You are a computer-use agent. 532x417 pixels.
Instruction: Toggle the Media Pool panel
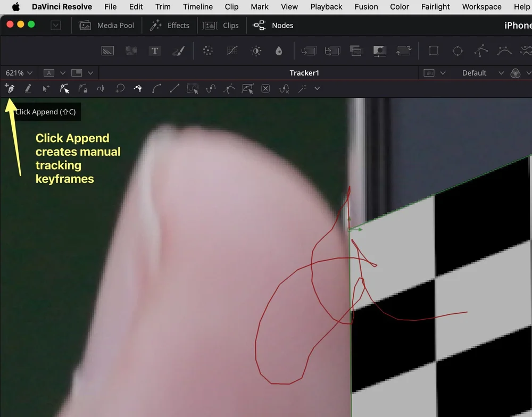point(106,25)
